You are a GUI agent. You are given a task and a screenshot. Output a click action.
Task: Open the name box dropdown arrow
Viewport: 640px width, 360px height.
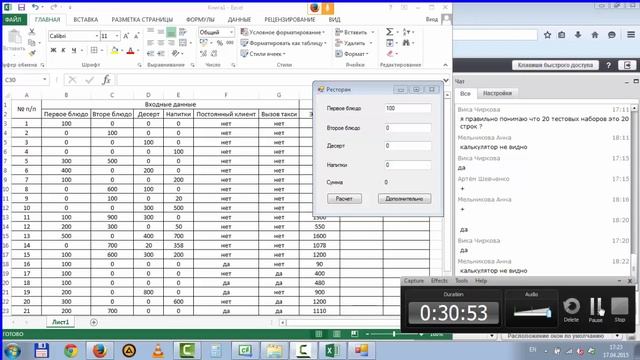pos(44,80)
